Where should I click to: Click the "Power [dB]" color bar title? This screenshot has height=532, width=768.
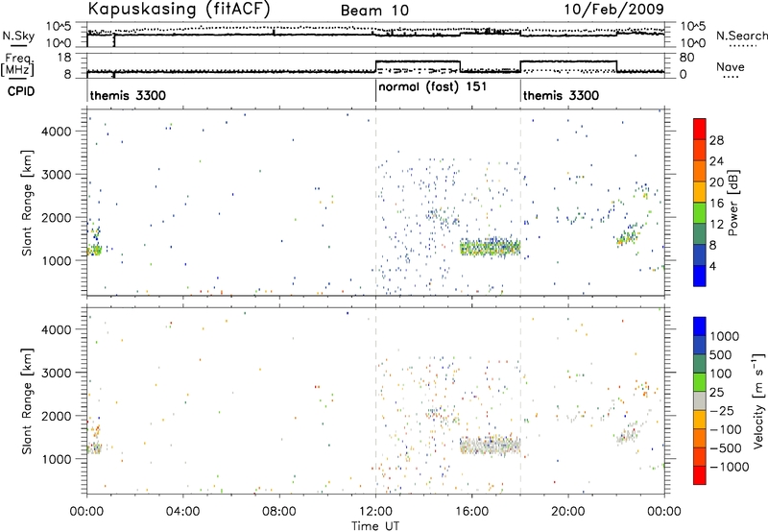click(x=732, y=203)
